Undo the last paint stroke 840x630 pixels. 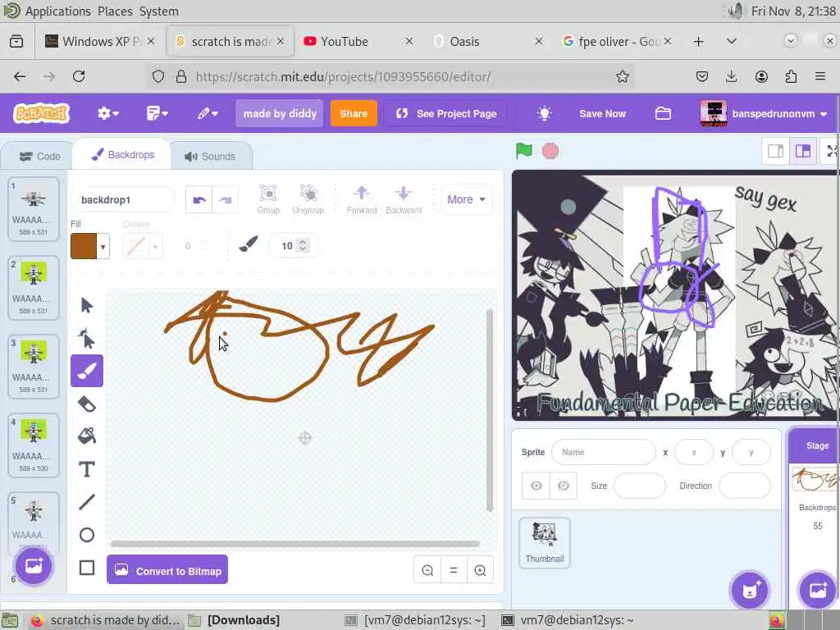[199, 200]
